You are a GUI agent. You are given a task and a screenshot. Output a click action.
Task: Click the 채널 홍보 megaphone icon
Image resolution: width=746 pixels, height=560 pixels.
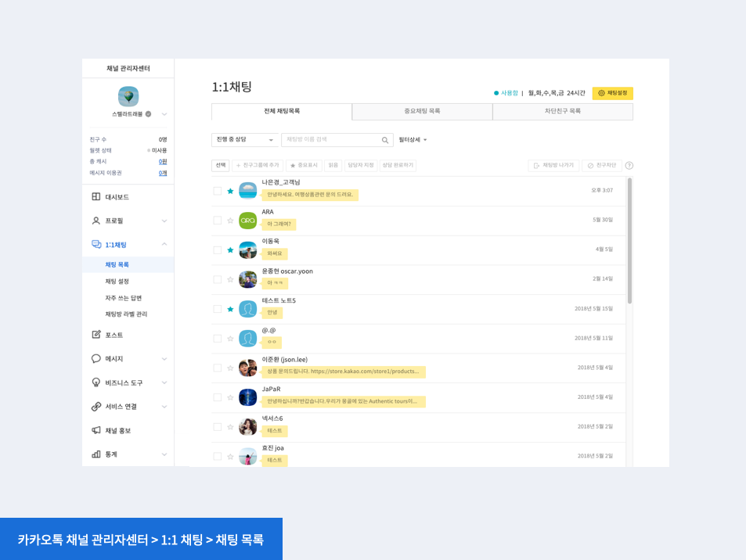tap(96, 430)
